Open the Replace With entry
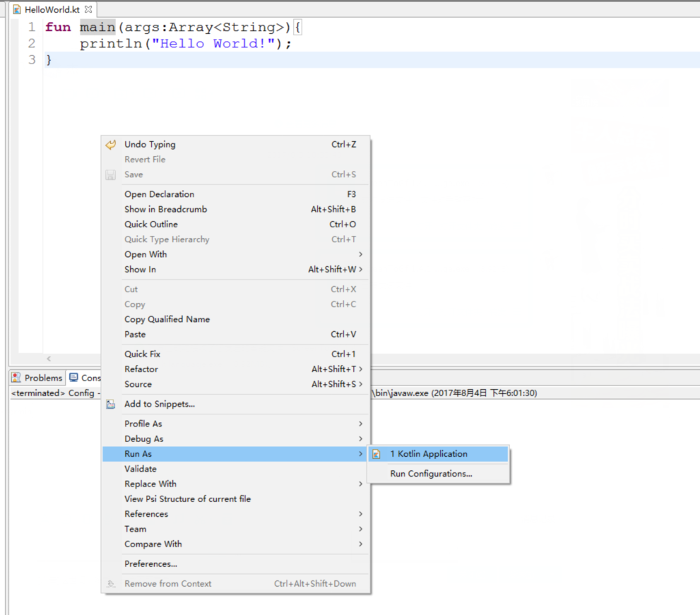This screenshot has height=615, width=700. coord(236,484)
